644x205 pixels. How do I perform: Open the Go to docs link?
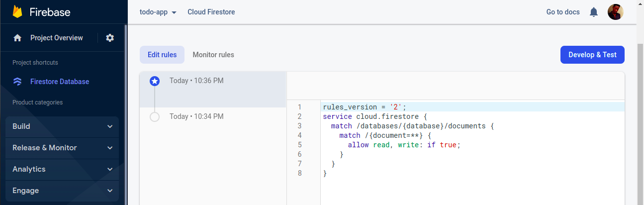pos(563,12)
